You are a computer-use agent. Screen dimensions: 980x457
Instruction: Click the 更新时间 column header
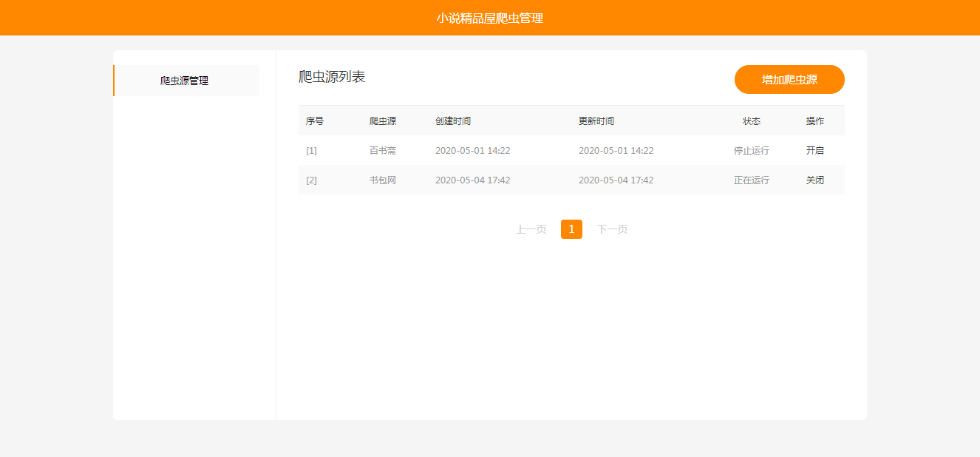click(x=596, y=121)
